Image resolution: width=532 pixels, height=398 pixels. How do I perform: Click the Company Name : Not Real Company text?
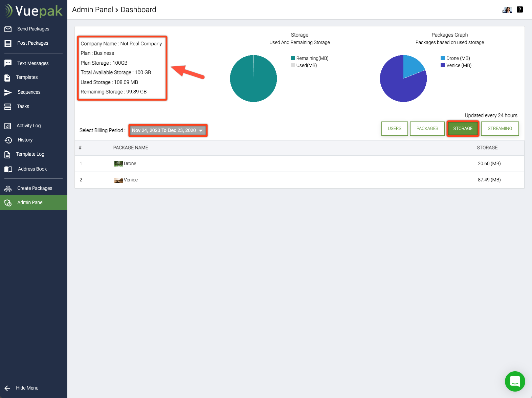point(121,44)
